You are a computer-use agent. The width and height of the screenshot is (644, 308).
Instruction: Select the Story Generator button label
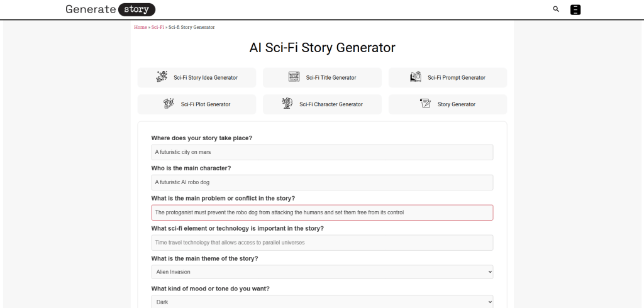coord(457,104)
